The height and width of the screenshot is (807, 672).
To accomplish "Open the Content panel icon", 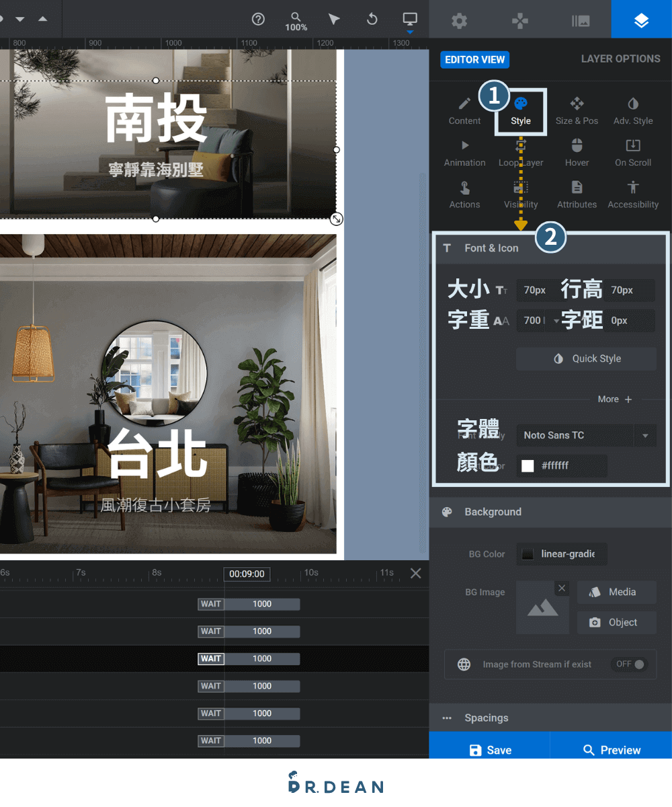I will pyautogui.click(x=464, y=111).
